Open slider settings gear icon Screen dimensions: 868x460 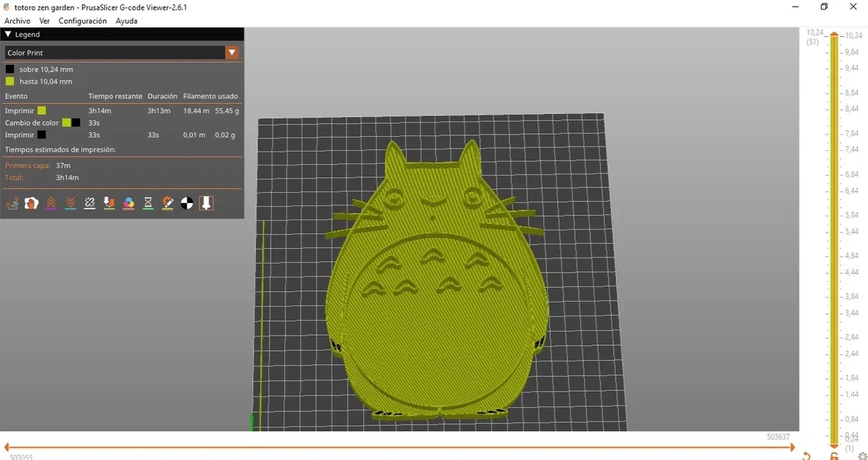point(862,456)
